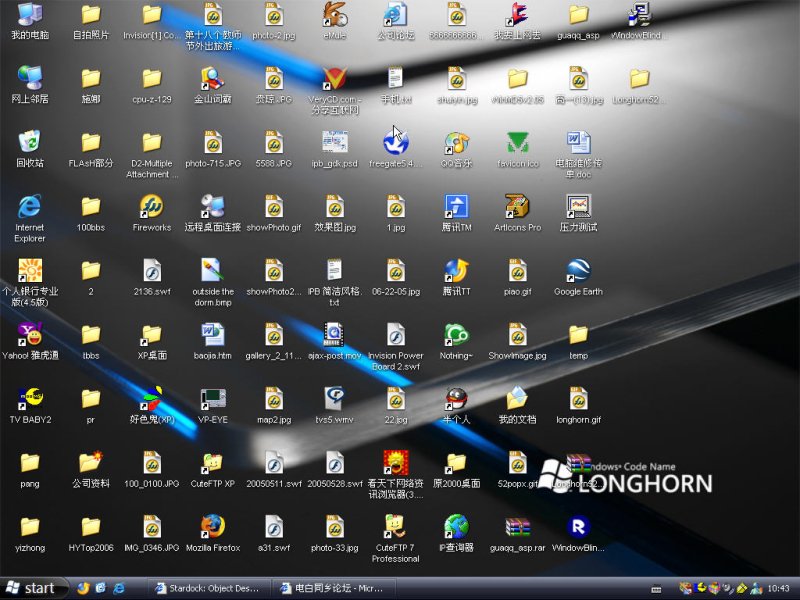Select the TV BABY2 desktop icon
This screenshot has height=600, width=800.
pos(30,399)
